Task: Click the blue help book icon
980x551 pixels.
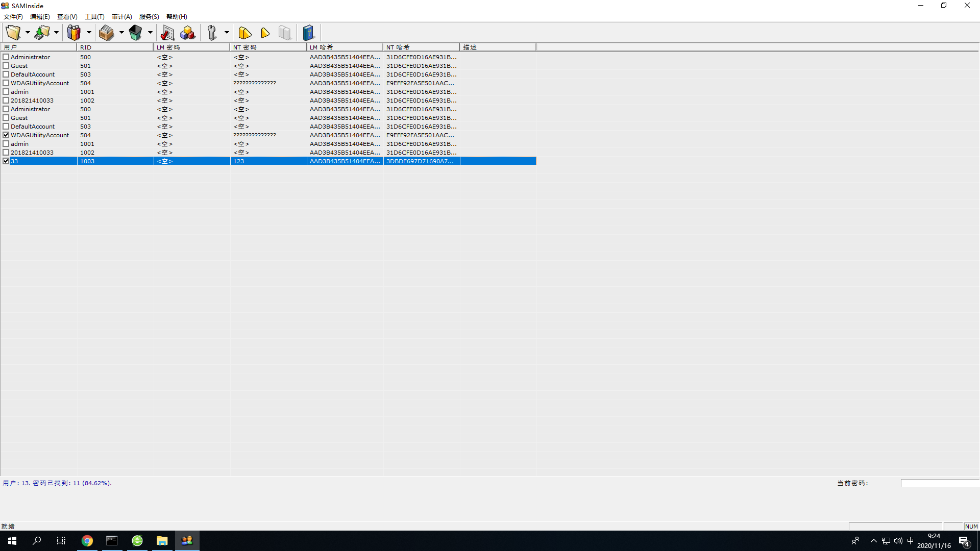Action: pos(308,33)
